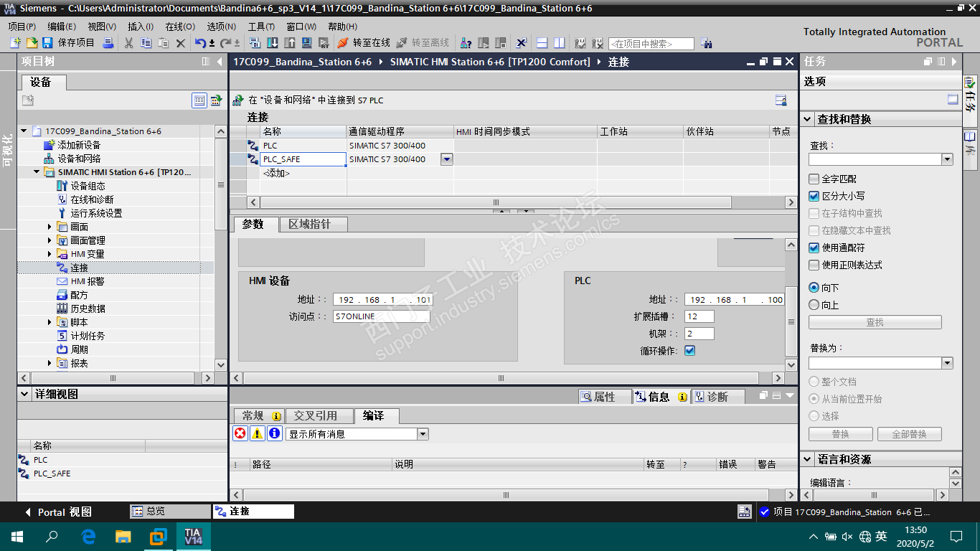Select the 向上 search up radio button

(x=814, y=305)
